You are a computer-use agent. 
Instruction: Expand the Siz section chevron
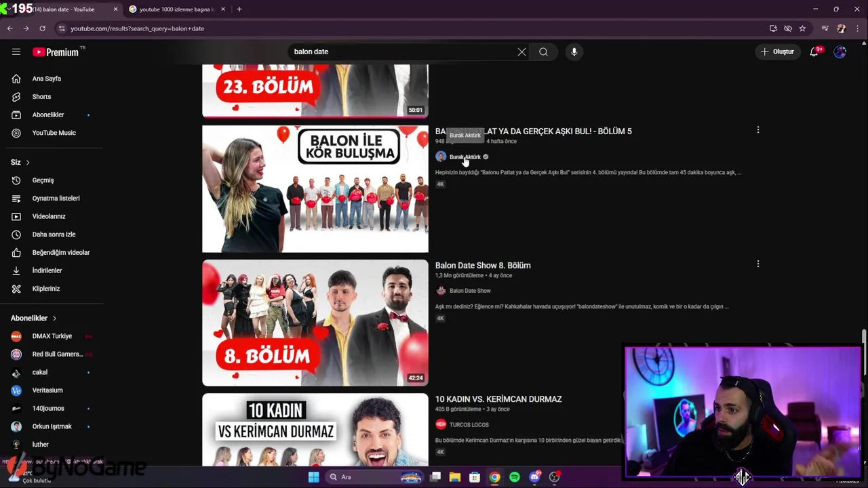[28, 163]
